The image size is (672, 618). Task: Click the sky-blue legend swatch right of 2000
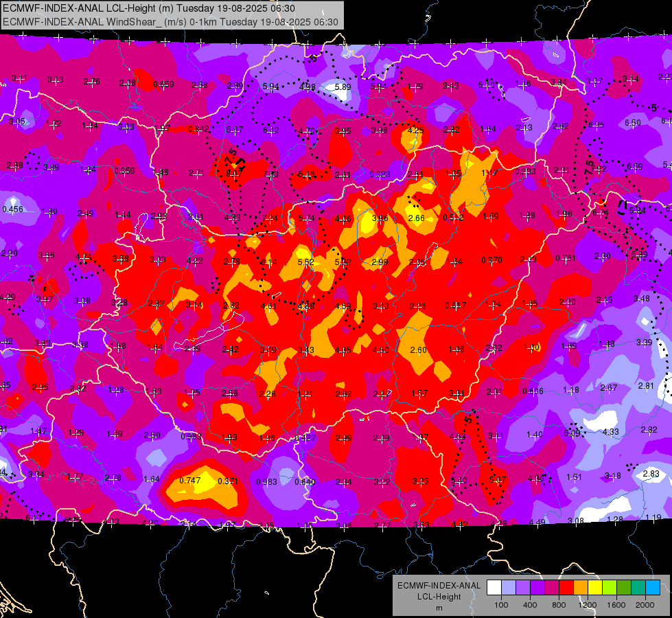click(653, 588)
